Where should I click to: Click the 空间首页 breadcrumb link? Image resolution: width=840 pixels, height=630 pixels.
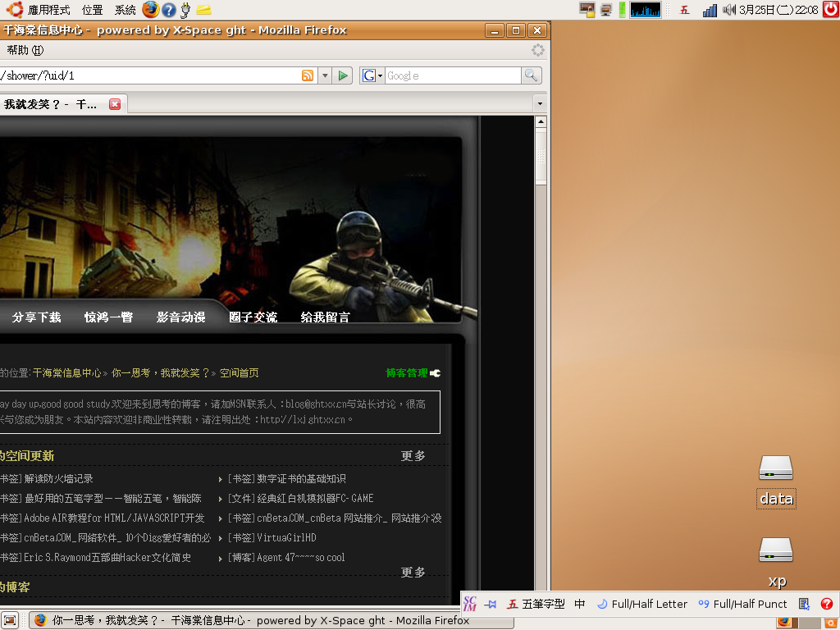pyautogui.click(x=239, y=373)
